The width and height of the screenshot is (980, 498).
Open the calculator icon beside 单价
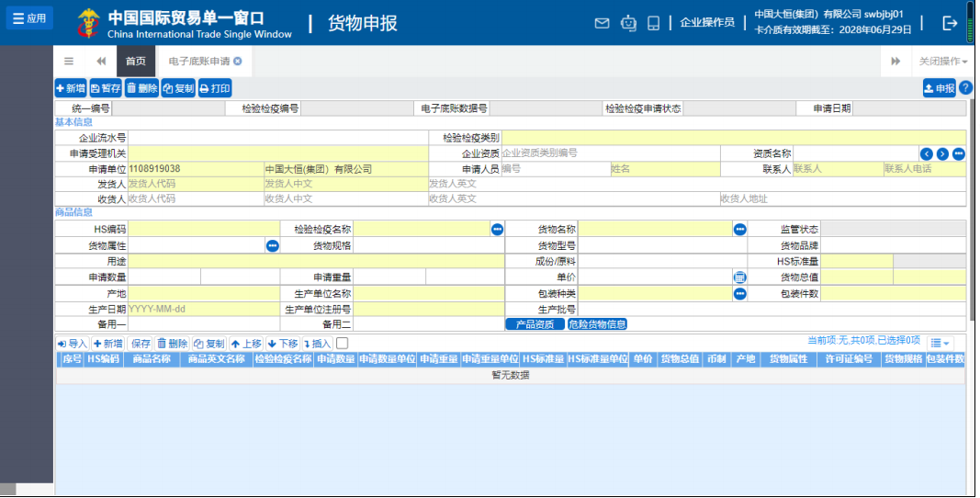[739, 277]
